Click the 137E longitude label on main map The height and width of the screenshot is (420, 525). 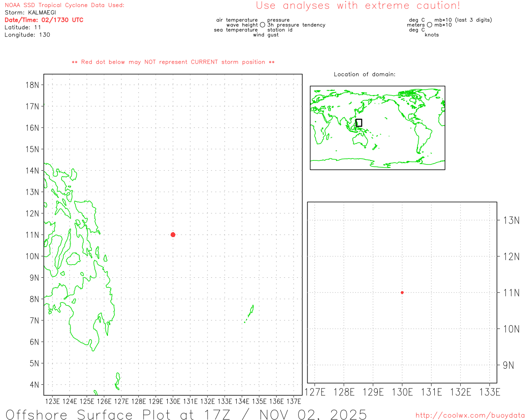tap(293, 401)
